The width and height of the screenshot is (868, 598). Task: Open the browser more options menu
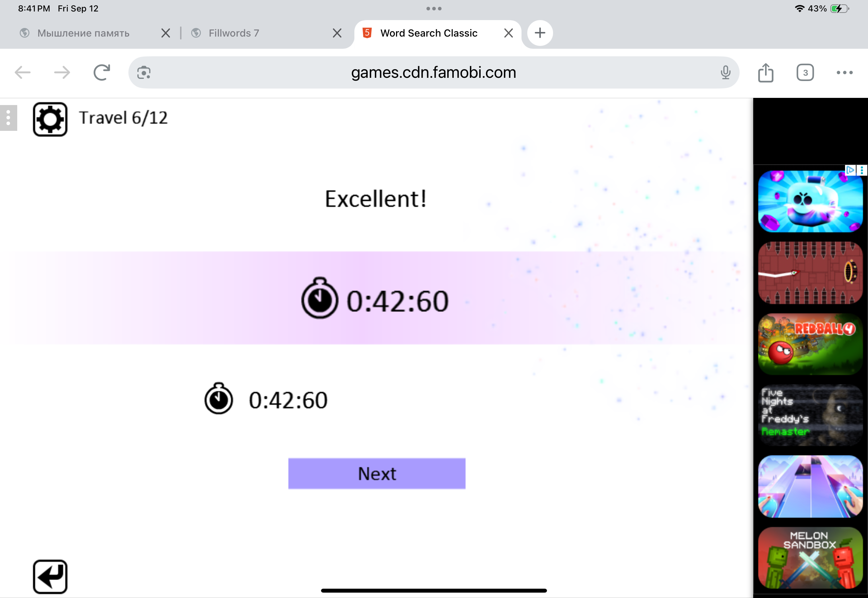(844, 72)
